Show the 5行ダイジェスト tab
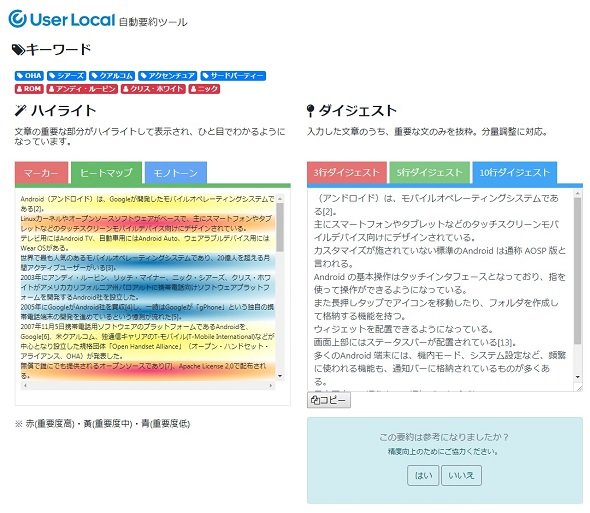The image size is (590, 513). (x=429, y=172)
